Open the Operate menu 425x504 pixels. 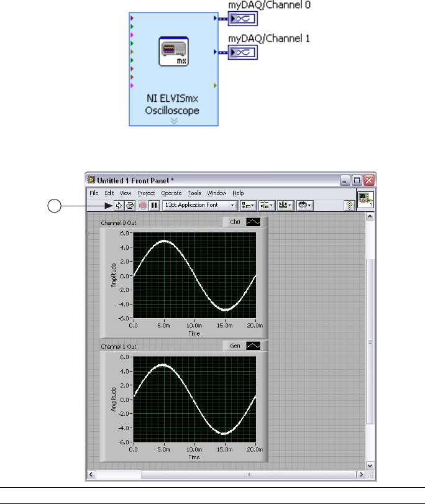[171, 193]
